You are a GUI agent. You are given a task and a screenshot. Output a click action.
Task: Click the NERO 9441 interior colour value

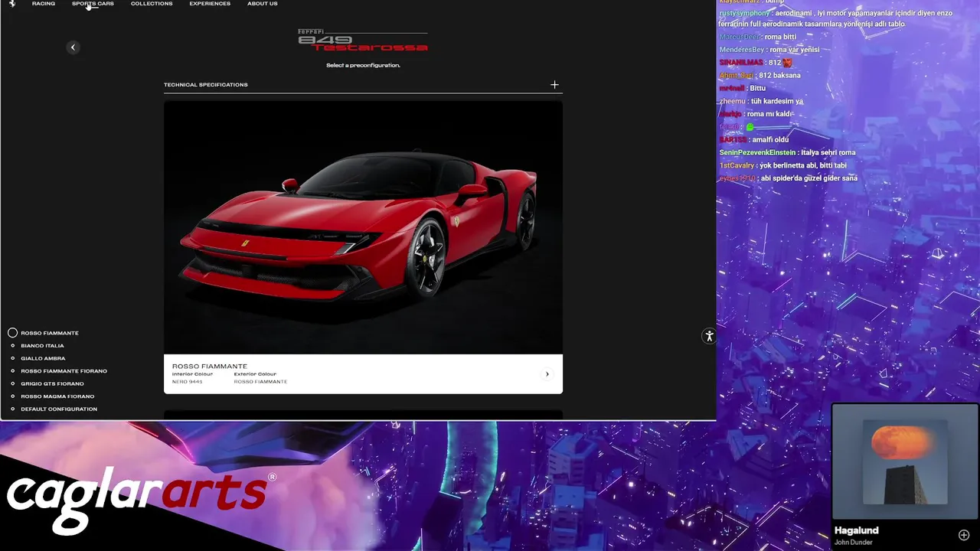pos(188,381)
